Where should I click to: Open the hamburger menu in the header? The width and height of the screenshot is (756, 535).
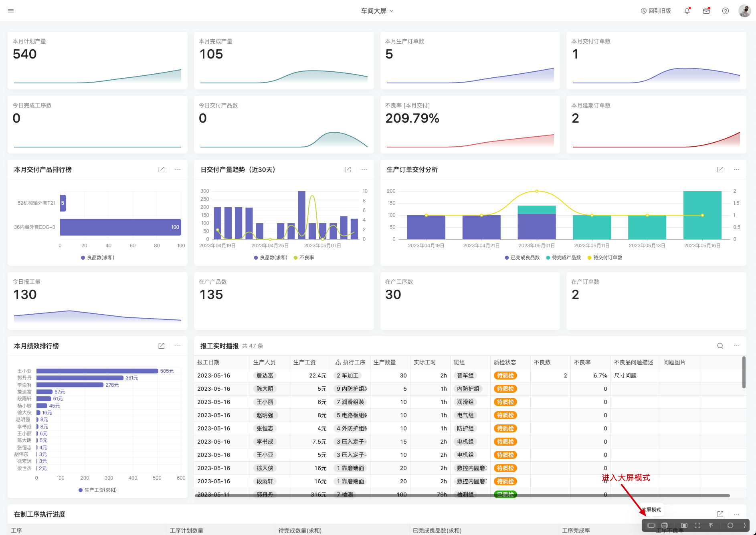click(11, 11)
